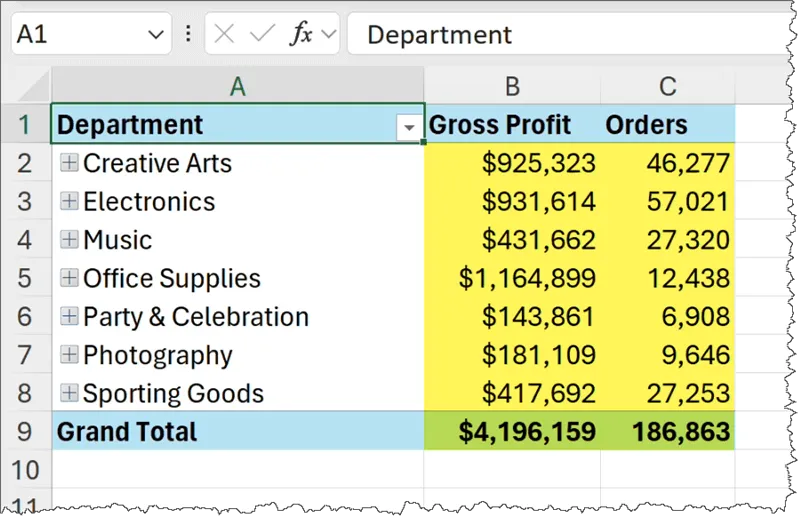Expand the Electronics department group

pos(69,201)
